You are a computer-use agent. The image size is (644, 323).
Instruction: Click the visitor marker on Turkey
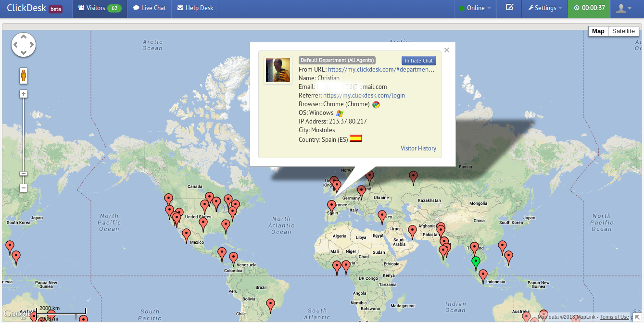coord(382,217)
